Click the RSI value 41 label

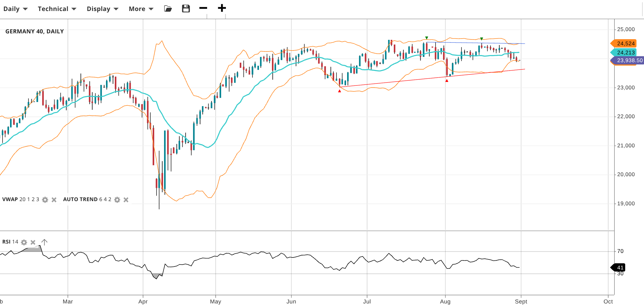[x=620, y=267]
